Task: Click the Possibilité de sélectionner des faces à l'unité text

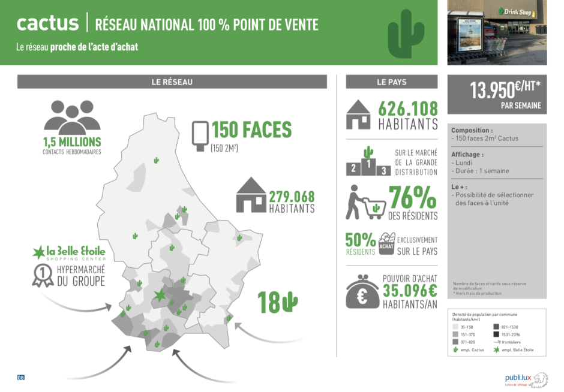Action: (493, 199)
